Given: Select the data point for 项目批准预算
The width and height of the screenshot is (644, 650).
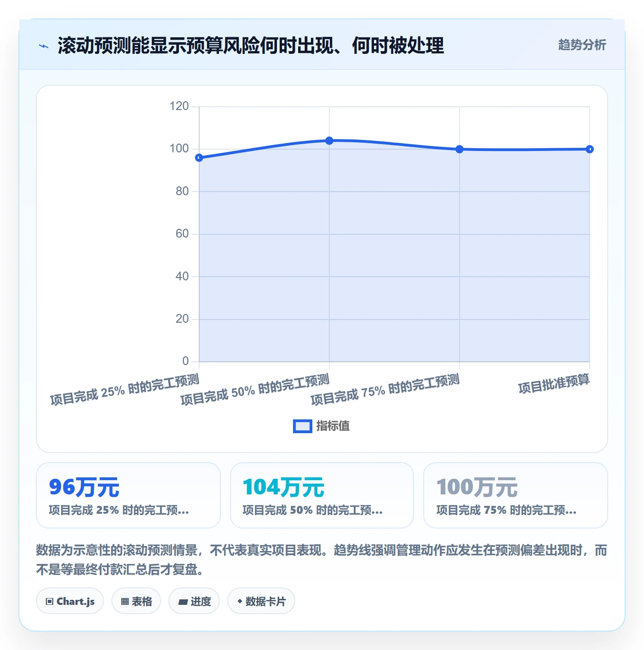Looking at the screenshot, I should point(590,149).
